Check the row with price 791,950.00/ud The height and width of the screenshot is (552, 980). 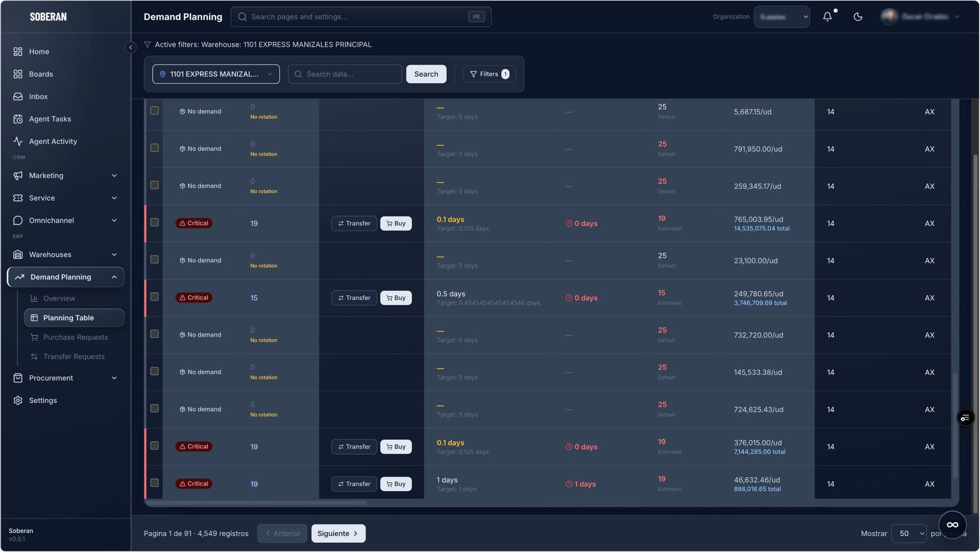[154, 148]
